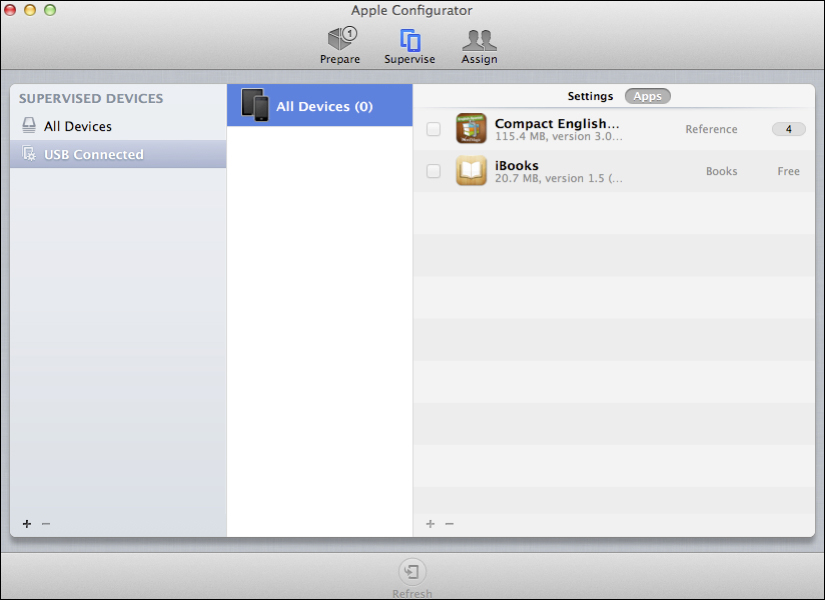Switch to the Supervise section
825x600 pixels.
tap(409, 46)
